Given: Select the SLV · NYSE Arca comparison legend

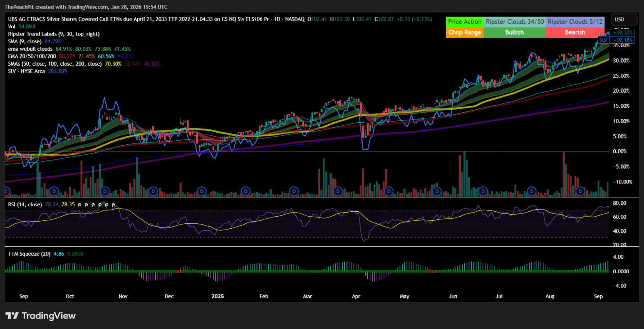Looking at the screenshot, I should pyautogui.click(x=26, y=71).
